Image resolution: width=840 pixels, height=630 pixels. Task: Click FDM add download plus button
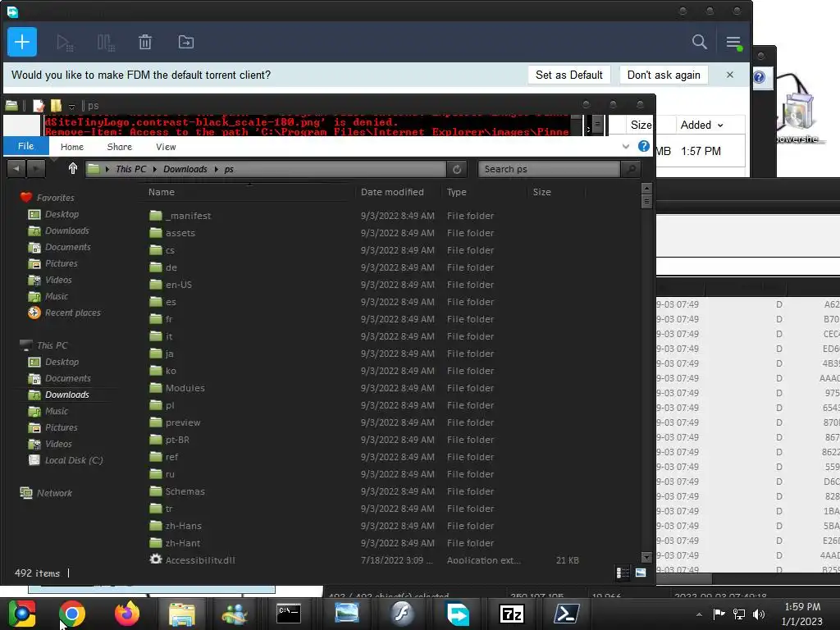coord(22,42)
